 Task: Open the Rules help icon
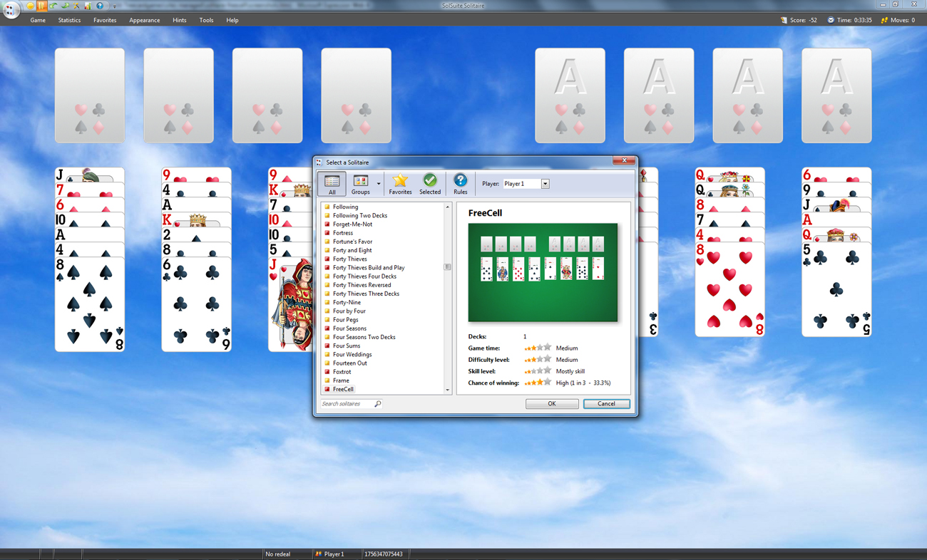(461, 184)
